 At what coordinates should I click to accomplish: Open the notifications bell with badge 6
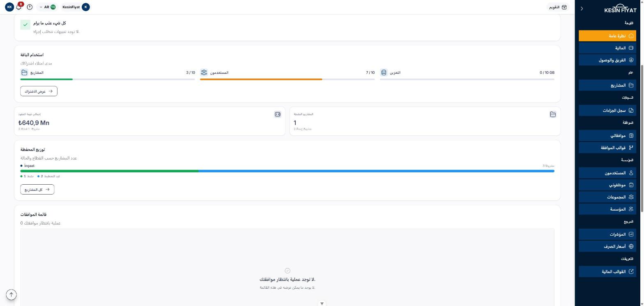[18, 7]
